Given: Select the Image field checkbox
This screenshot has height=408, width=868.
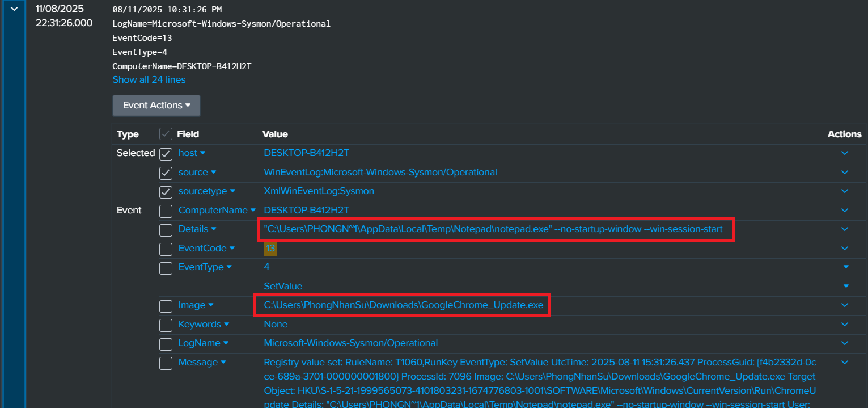Looking at the screenshot, I should [x=166, y=306].
